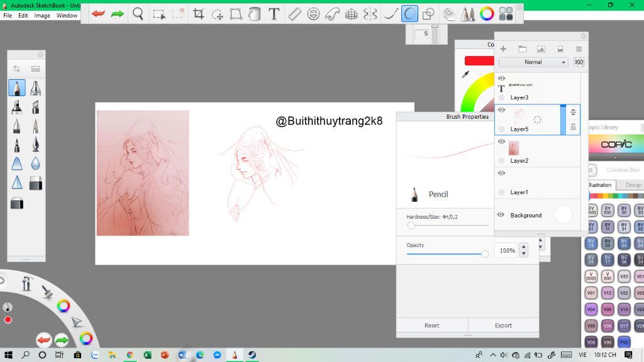Click the eyedropper color picker icon
644x362 pixels.
pyautogui.click(x=465, y=74)
